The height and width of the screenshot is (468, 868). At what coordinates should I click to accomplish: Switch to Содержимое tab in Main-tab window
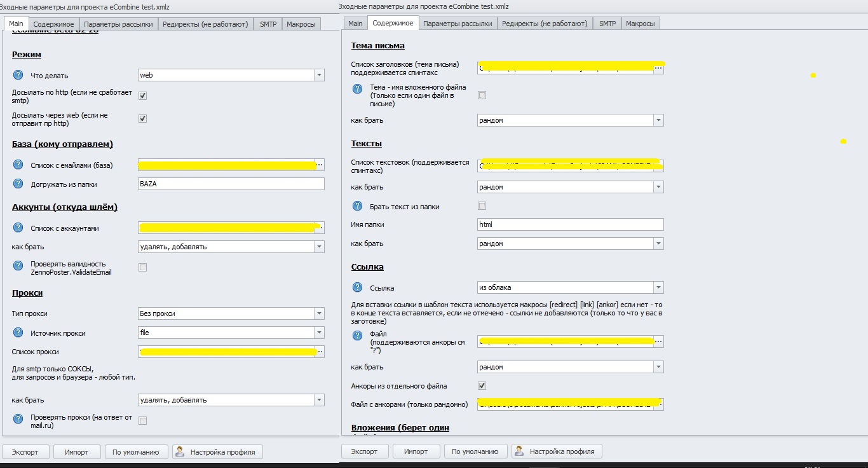[53, 24]
